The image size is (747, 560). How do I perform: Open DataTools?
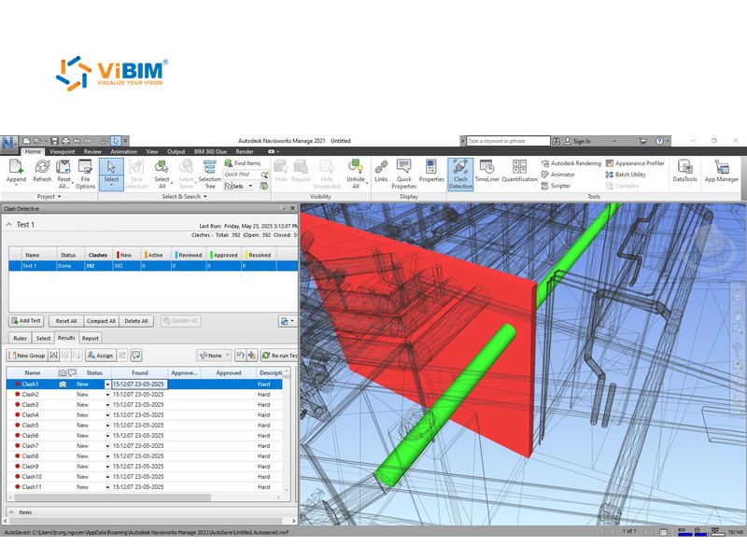(x=684, y=172)
